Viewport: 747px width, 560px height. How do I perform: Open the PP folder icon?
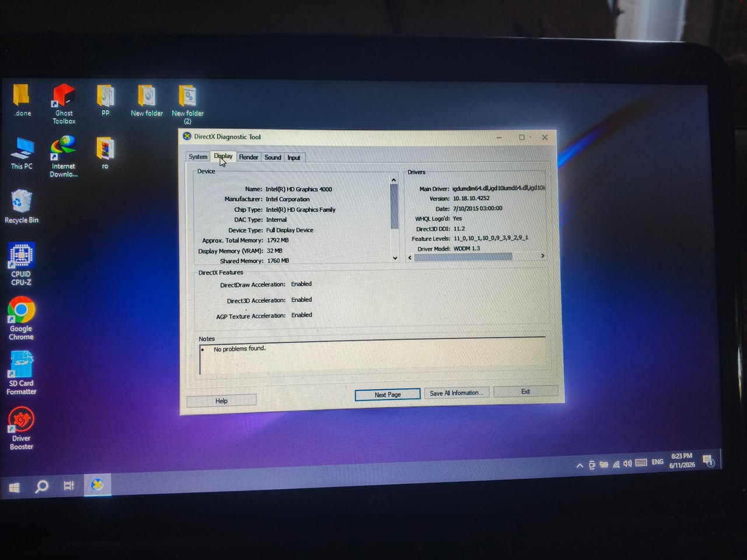click(106, 100)
